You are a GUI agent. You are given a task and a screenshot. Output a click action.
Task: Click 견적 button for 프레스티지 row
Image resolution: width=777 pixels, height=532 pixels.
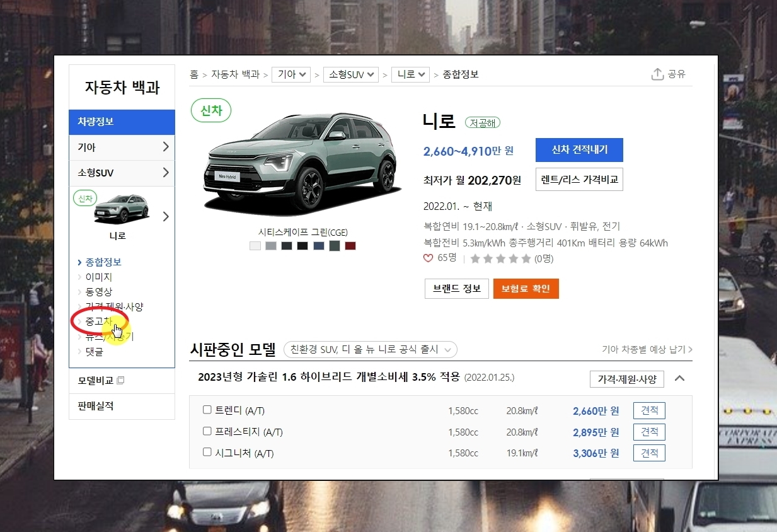[x=649, y=432]
